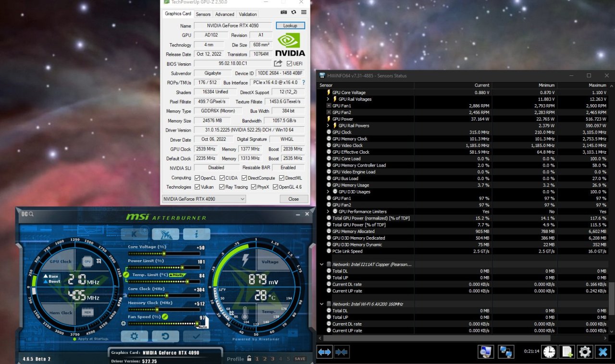Switch to the Sensors tab
The height and width of the screenshot is (364, 615).
tap(203, 14)
